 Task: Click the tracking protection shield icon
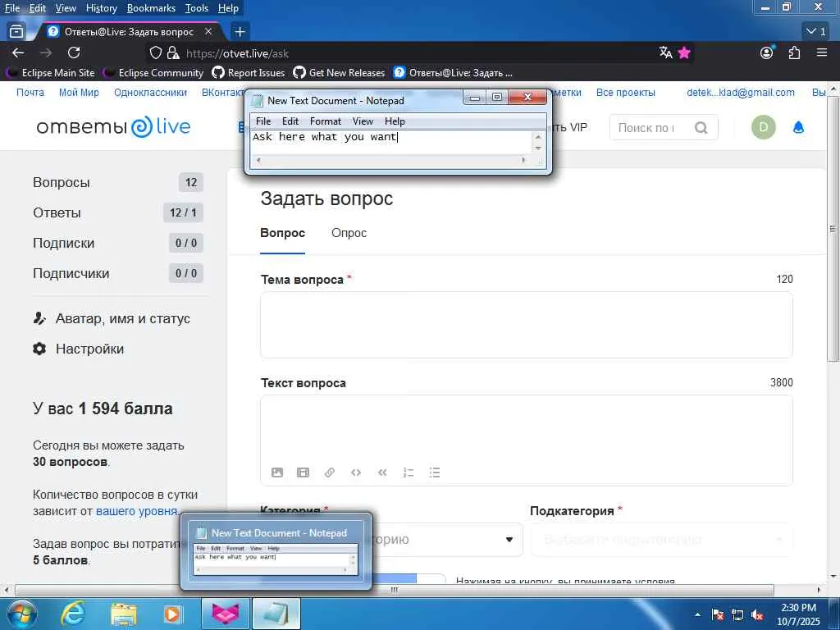[x=155, y=52]
